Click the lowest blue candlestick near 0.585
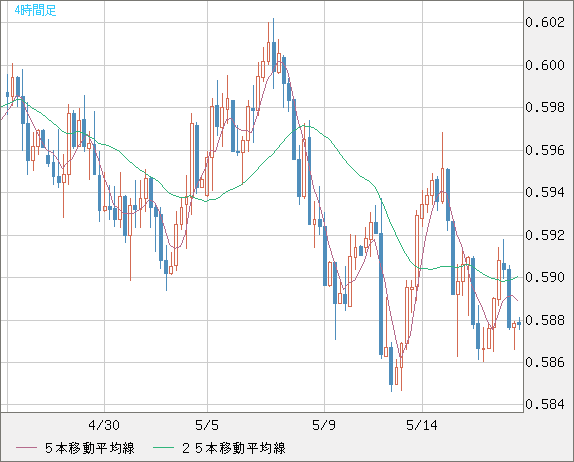The image size is (574, 462). tap(391, 366)
